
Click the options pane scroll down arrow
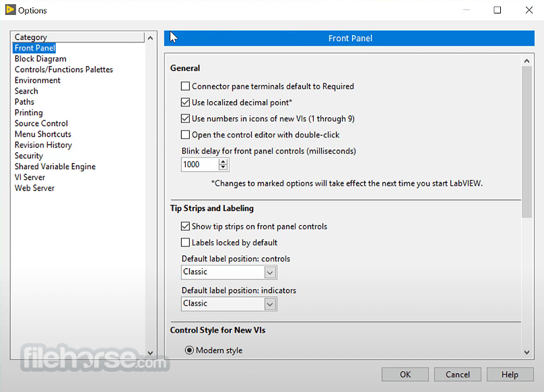526,352
